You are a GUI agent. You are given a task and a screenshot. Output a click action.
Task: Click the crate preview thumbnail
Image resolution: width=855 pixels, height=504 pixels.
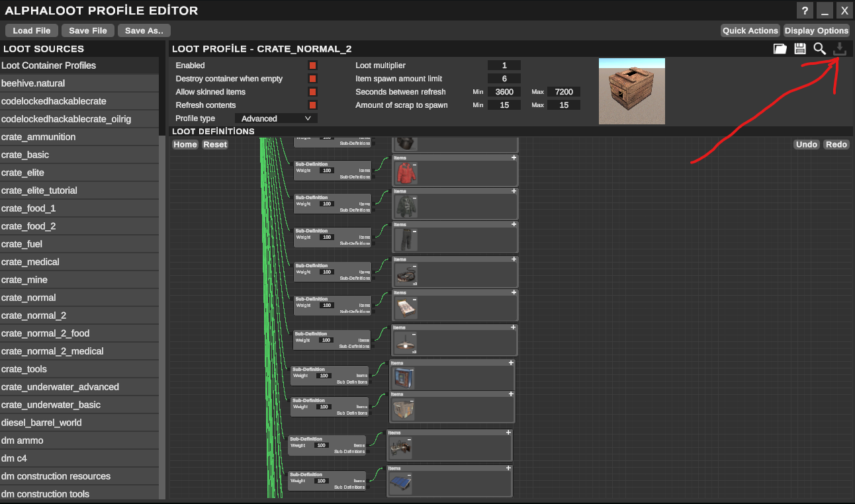click(x=632, y=91)
